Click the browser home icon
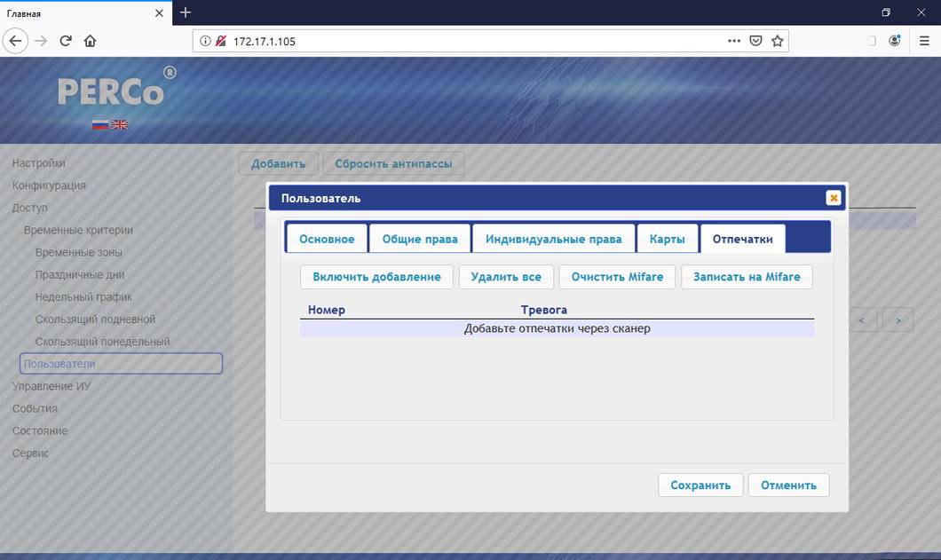Viewport: 941px width, 560px height. click(90, 41)
